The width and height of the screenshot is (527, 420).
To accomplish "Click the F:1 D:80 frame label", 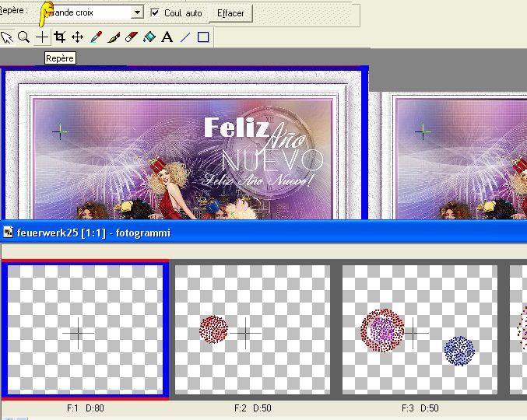I will 86,408.
